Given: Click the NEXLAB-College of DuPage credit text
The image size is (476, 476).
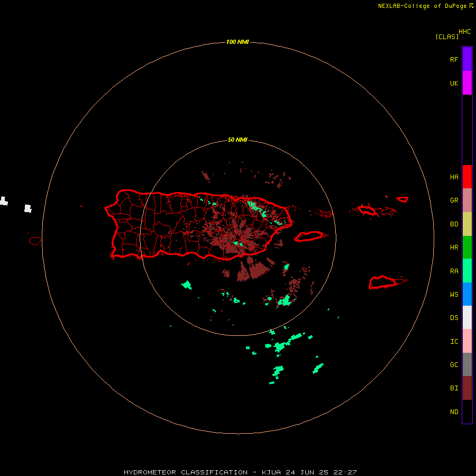Looking at the screenshot, I should coord(422,6).
